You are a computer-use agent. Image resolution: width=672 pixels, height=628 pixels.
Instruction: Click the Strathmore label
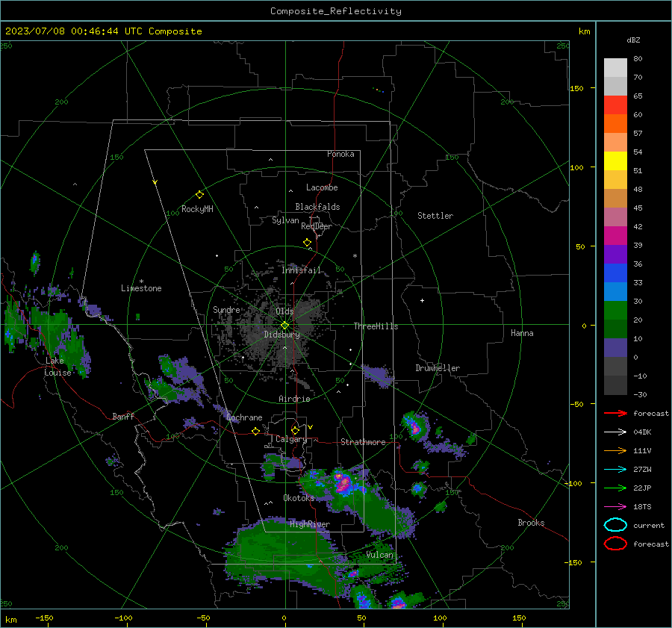363,442
